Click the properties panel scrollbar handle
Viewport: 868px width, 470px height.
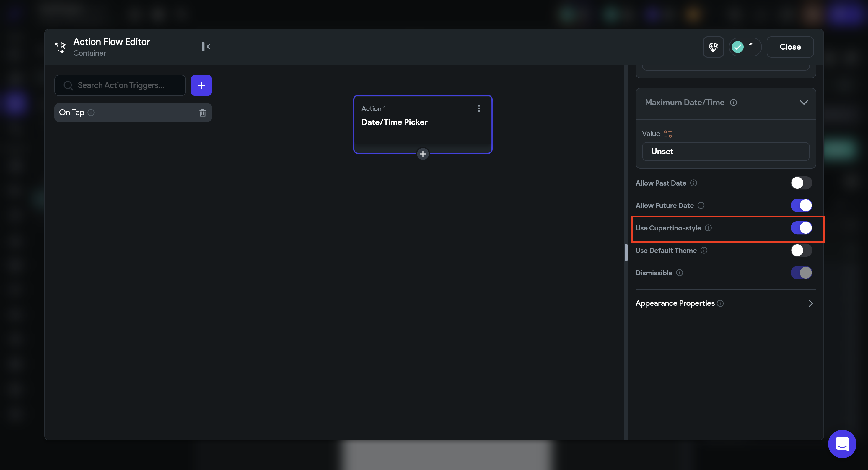point(626,252)
